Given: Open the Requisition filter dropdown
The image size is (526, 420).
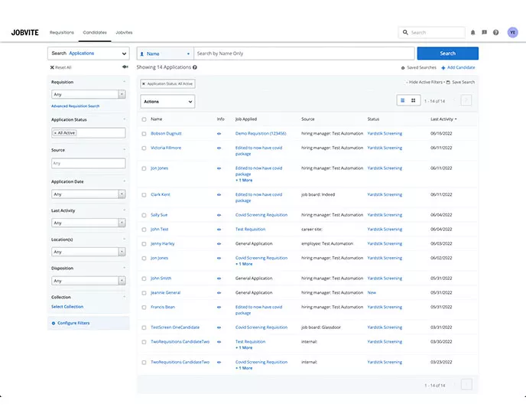Looking at the screenshot, I should (x=88, y=94).
